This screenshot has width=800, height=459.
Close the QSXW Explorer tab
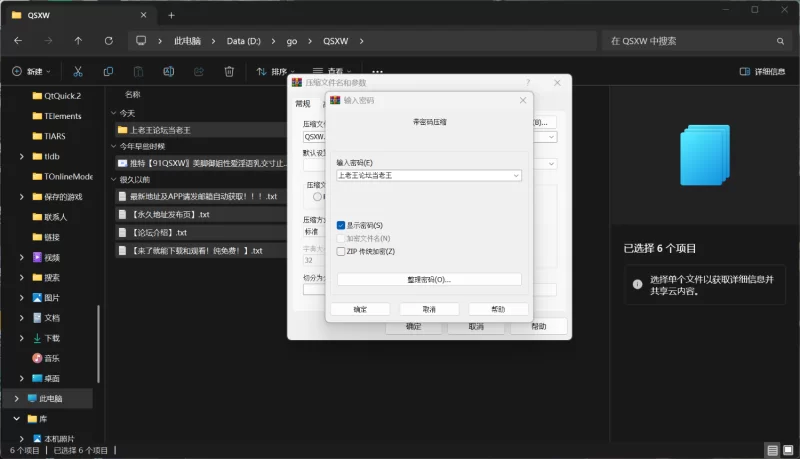click(x=143, y=15)
